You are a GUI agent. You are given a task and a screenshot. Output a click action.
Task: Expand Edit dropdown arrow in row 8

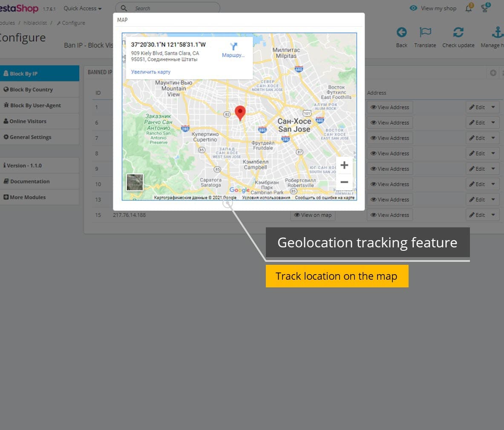coord(493,154)
